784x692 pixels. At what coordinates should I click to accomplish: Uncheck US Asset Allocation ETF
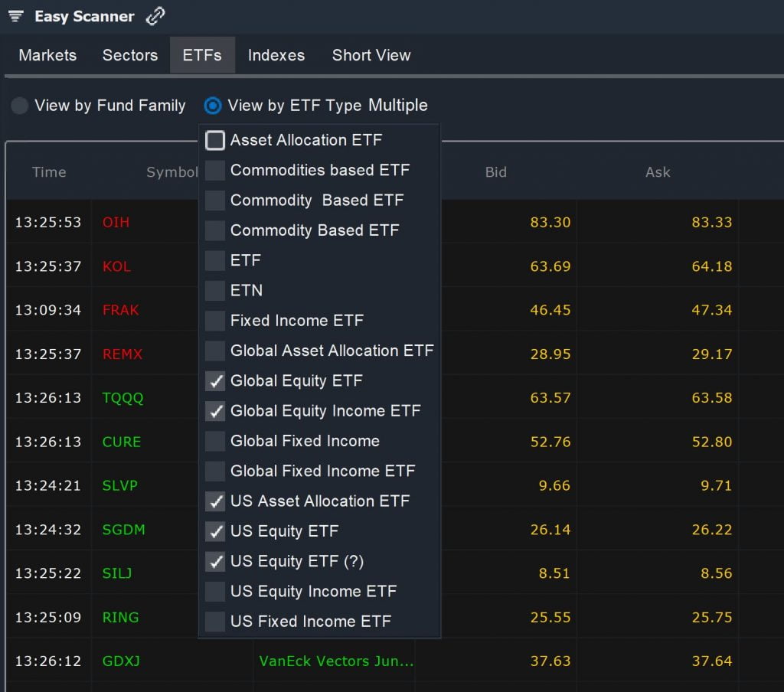pos(215,501)
